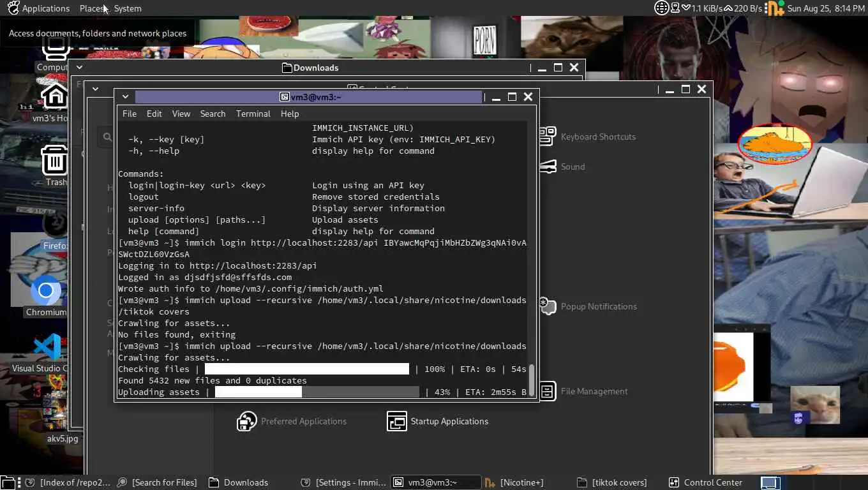This screenshot has width=868, height=490.
Task: Click 'Found 5432 new files' terminal line
Action: tap(213, 380)
